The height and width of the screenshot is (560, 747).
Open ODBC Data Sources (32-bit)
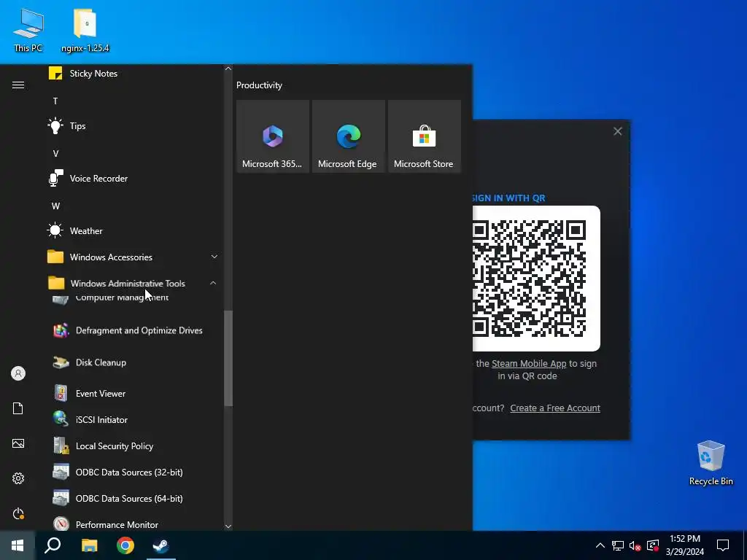click(x=133, y=472)
